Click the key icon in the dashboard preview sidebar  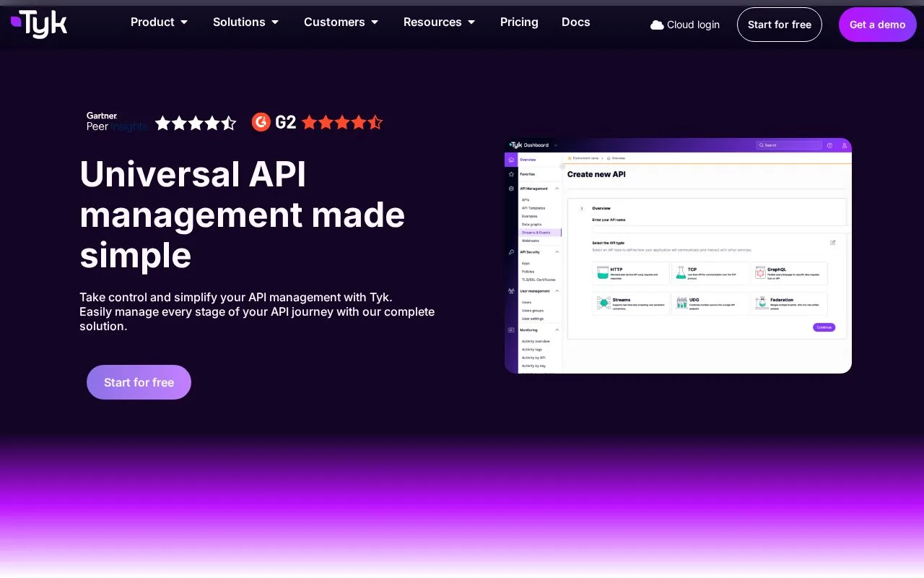click(511, 252)
